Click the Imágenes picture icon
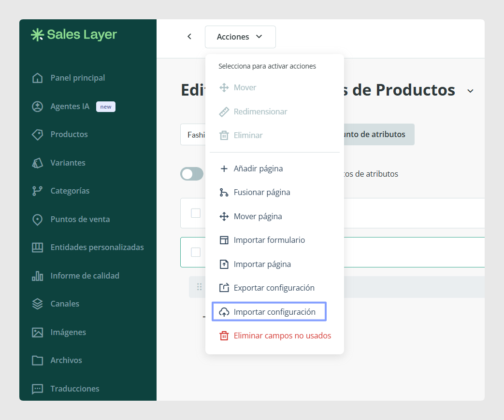Image resolution: width=504 pixels, height=420 pixels. [37, 332]
